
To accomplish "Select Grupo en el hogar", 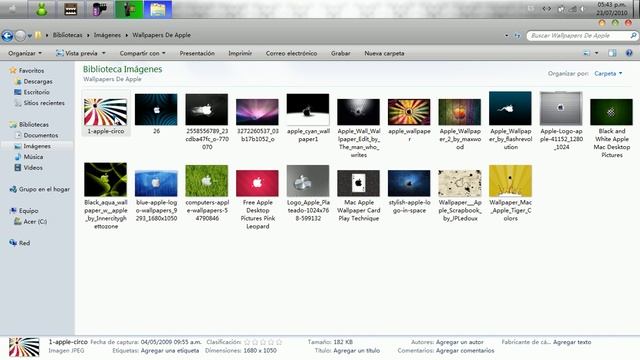I will click(x=44, y=189).
